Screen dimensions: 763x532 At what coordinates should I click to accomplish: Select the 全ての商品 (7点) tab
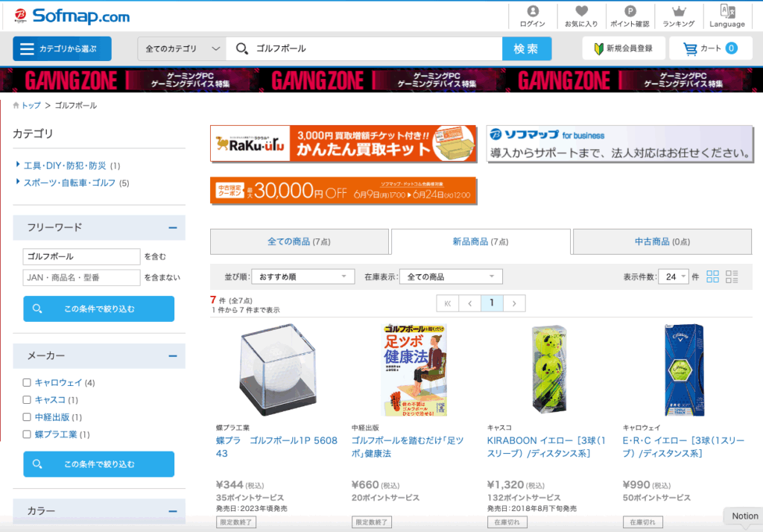pos(300,241)
